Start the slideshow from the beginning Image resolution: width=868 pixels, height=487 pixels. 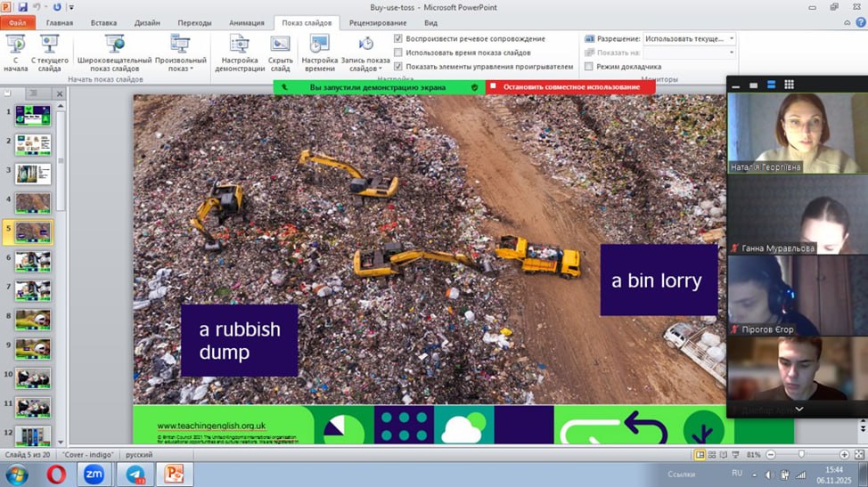coord(15,53)
